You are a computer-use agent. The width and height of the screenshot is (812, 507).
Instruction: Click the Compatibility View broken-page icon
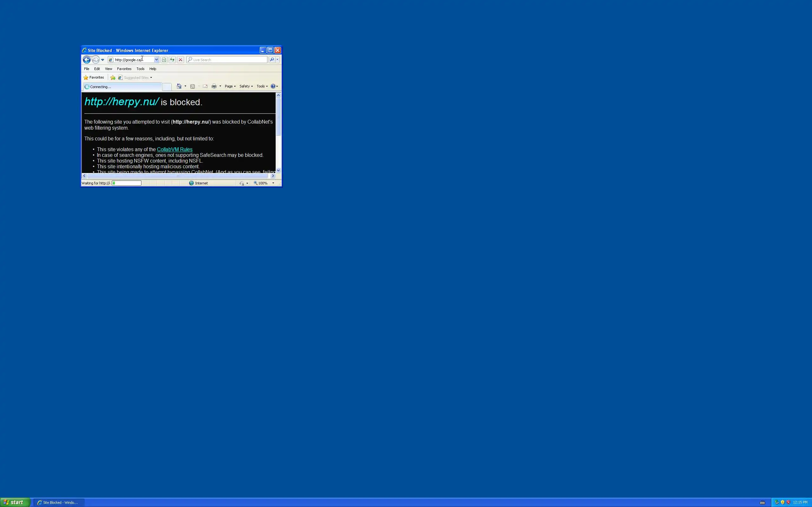(164, 60)
